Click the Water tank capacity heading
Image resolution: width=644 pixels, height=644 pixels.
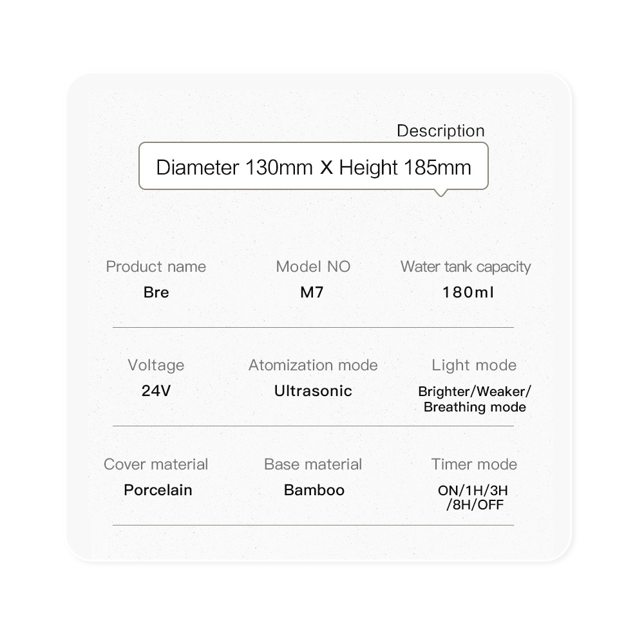pos(466,267)
